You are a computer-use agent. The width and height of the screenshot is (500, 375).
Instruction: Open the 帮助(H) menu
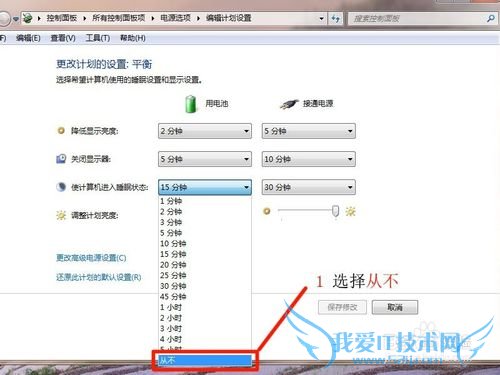pyautogui.click(x=133, y=38)
